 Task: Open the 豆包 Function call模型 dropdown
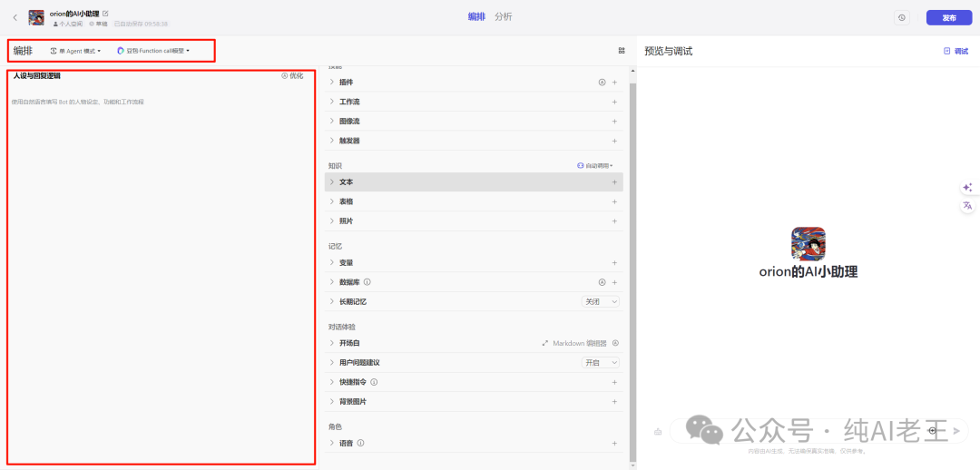pyautogui.click(x=153, y=51)
